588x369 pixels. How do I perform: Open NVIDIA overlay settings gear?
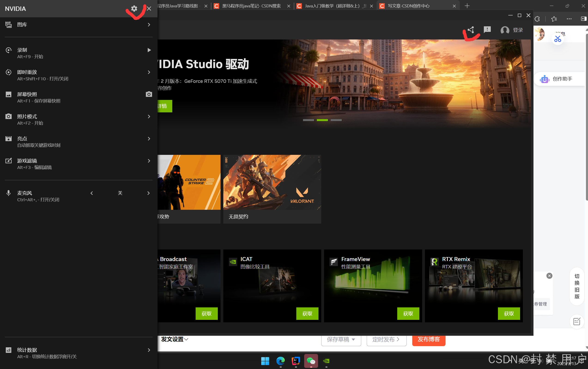pos(134,9)
